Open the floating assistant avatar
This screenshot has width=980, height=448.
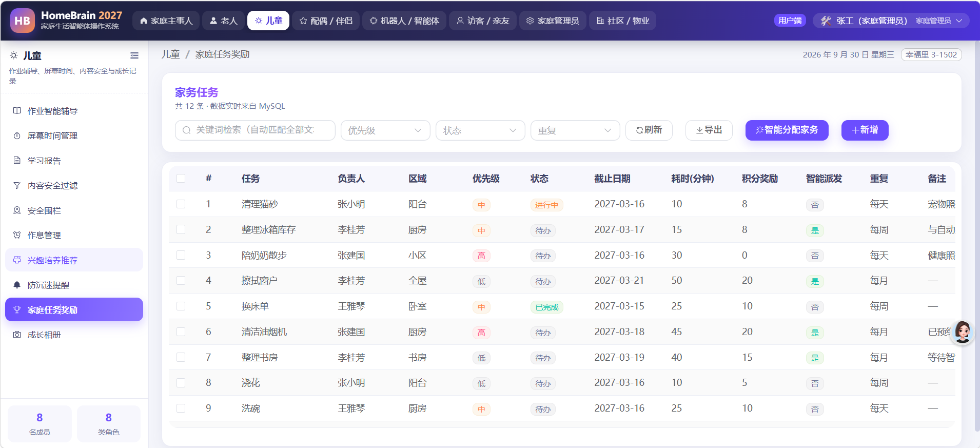pyautogui.click(x=962, y=332)
